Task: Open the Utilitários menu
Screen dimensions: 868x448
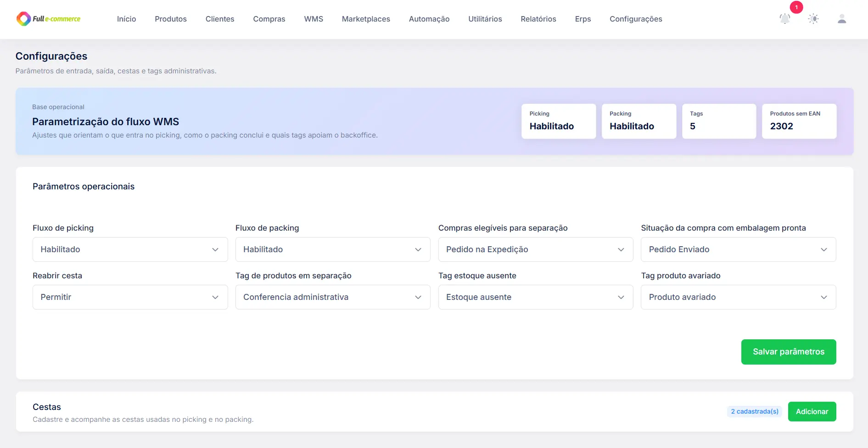Action: [x=485, y=19]
